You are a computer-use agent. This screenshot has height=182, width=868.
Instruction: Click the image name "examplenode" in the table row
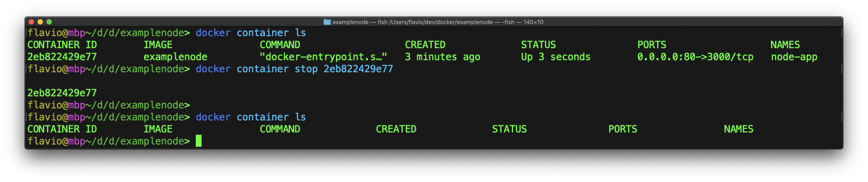pos(175,57)
